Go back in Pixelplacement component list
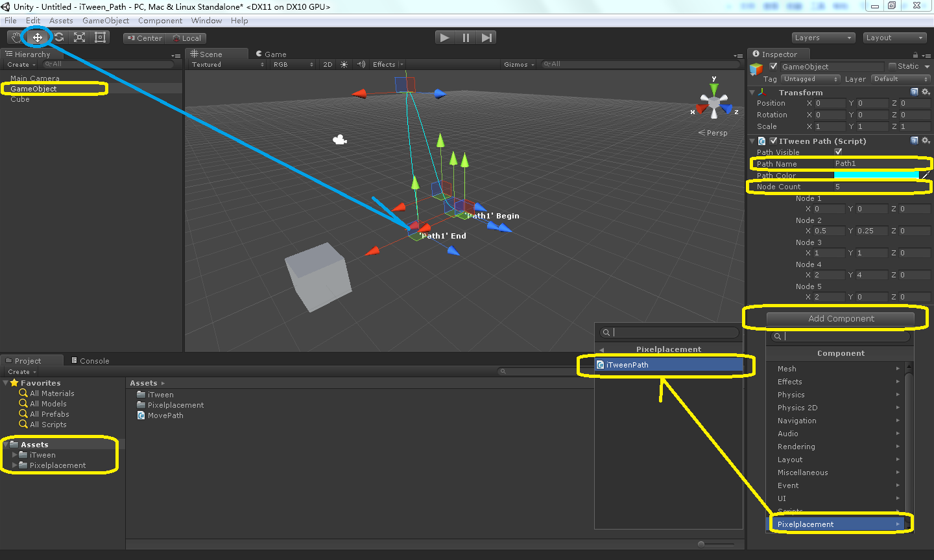934x560 pixels. 601,350
